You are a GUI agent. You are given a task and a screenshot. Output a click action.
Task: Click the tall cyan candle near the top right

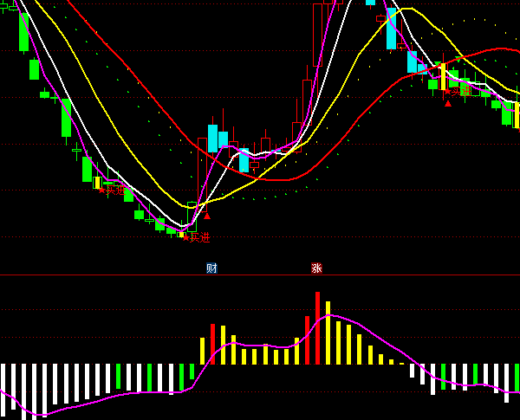[x=391, y=29]
